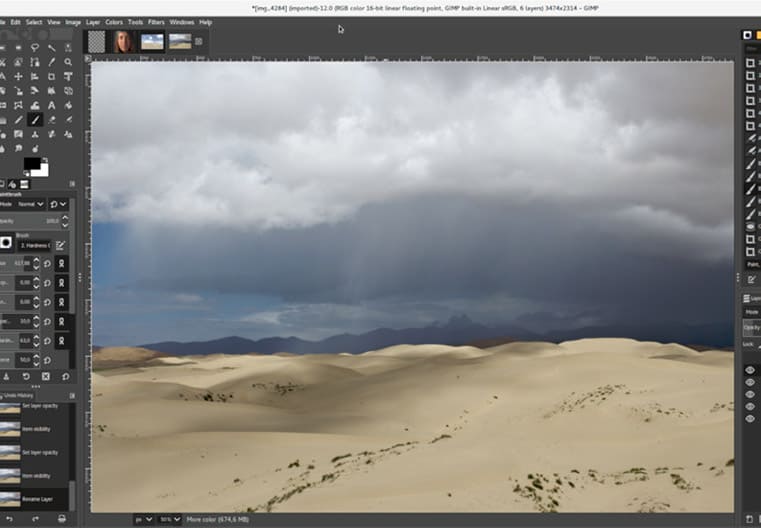The image size is (761, 528).
Task: Open the Filters menu
Action: [156, 22]
